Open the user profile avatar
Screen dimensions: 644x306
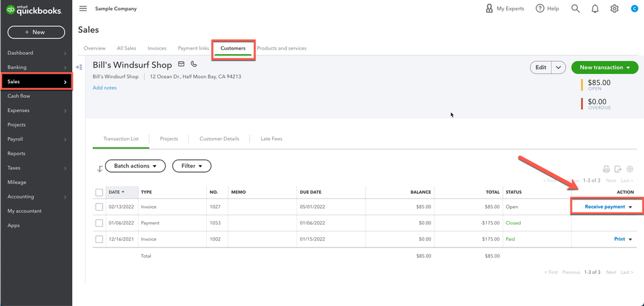(x=634, y=8)
